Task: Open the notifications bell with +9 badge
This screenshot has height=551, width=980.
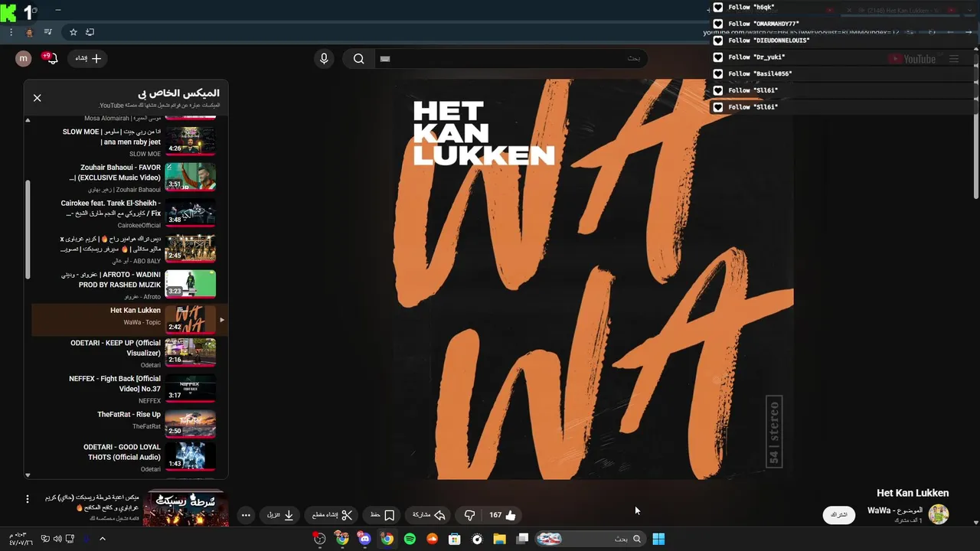Action: click(51, 58)
